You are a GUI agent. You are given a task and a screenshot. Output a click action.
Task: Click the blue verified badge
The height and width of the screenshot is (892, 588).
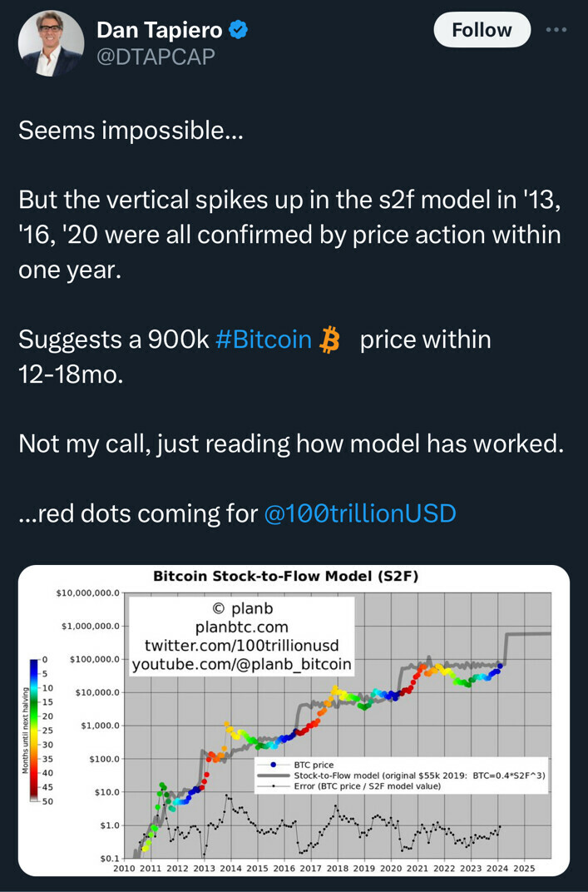239,31
